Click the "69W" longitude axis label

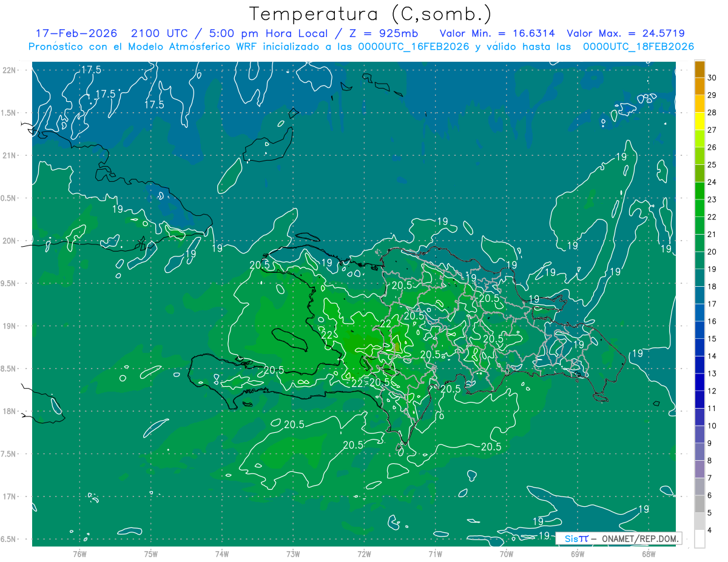(x=577, y=553)
